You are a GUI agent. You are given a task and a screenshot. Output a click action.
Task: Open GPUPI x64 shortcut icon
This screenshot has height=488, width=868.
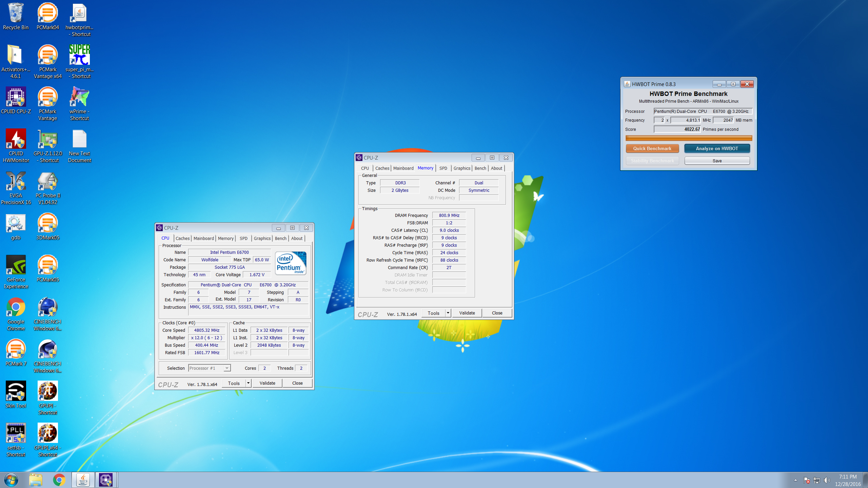(47, 440)
